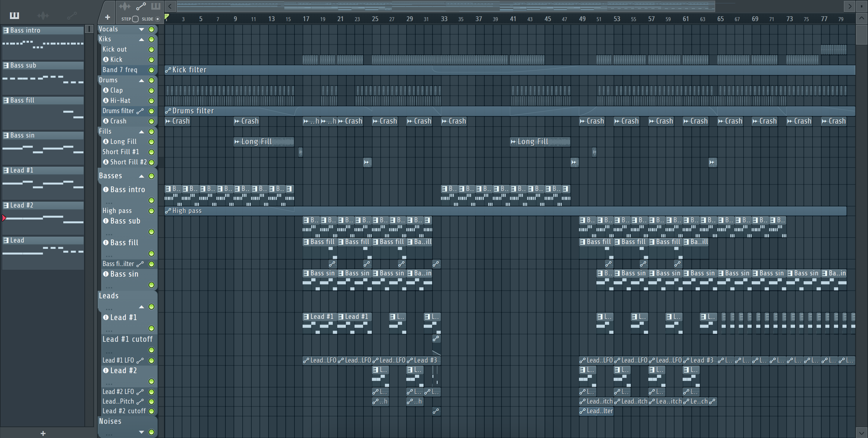868x438 pixels.
Task: Click the Lead #2 LFO automation icon
Action: pyautogui.click(x=140, y=392)
